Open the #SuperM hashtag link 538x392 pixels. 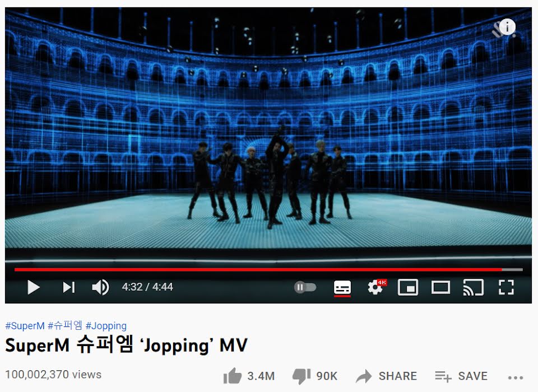[x=25, y=325]
